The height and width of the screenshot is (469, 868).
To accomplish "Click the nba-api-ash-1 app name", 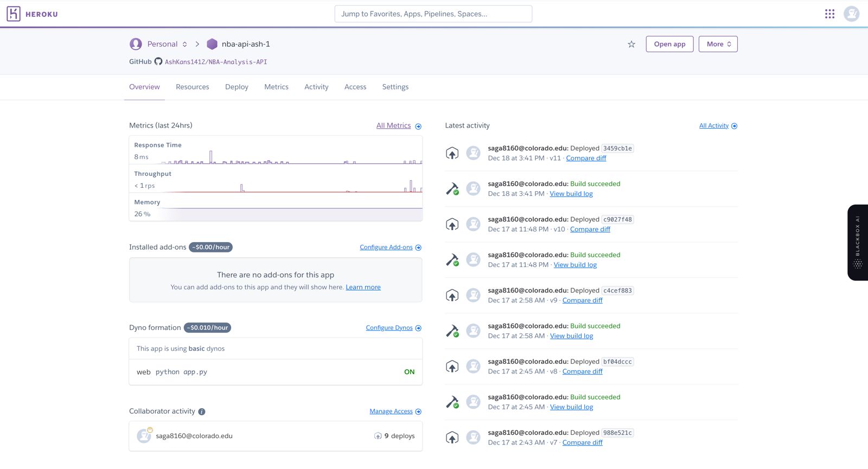I will click(246, 44).
